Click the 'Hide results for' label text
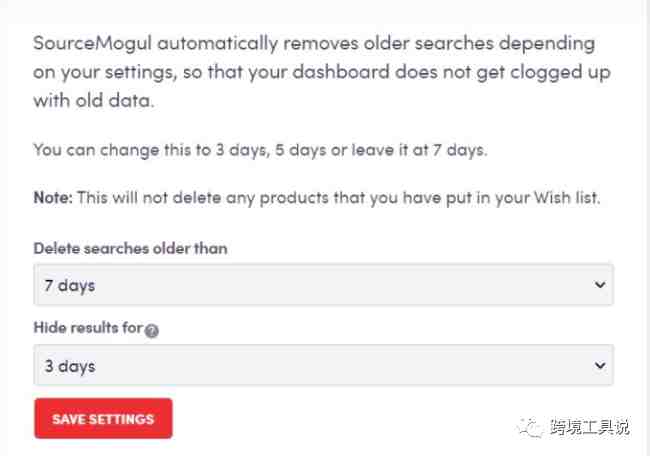This screenshot has height=456, width=650. point(88,327)
